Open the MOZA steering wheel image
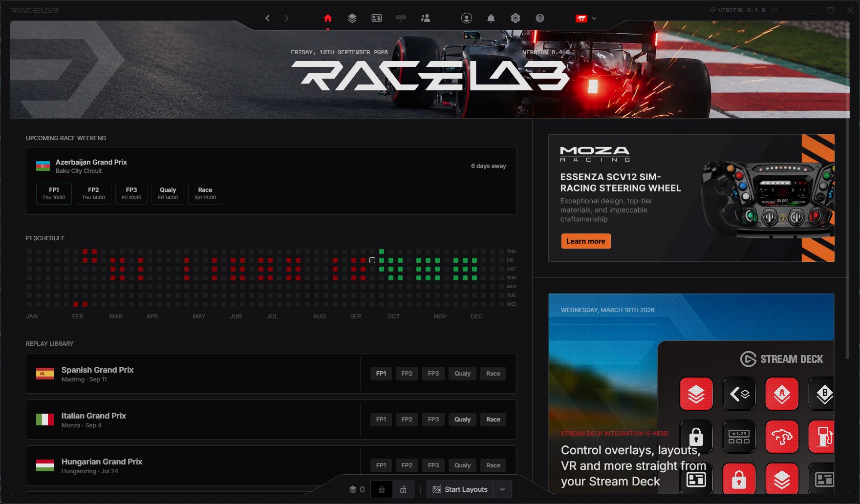The height and width of the screenshot is (504, 860). pos(767,200)
